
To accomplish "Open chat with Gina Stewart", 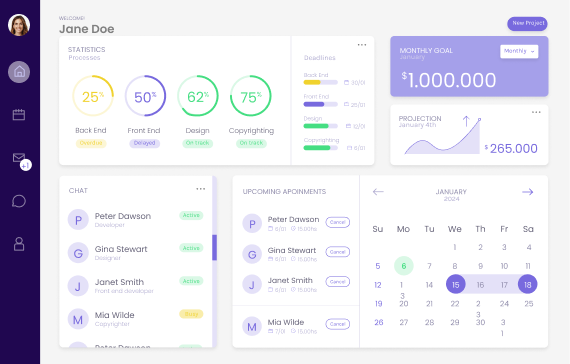I will (135, 253).
